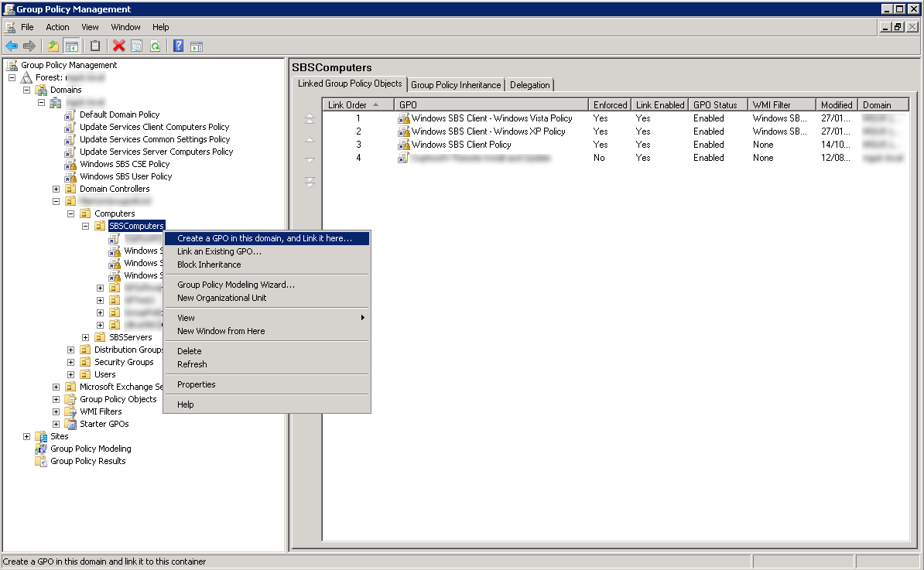Viewport: 924px width, 570px height.
Task: Sort by the Enforced column header
Action: click(x=610, y=105)
